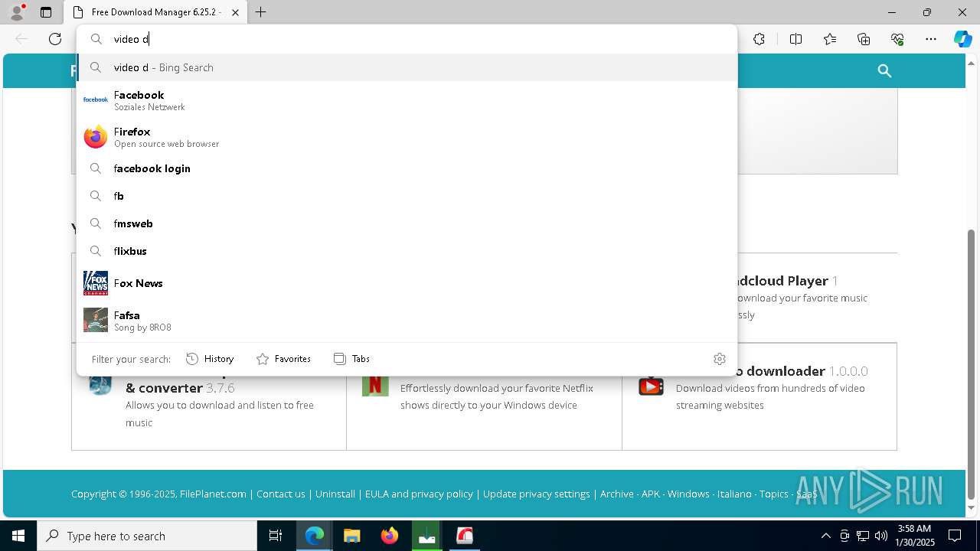Open the network tray icon
The height and width of the screenshot is (551, 980).
[862, 536]
